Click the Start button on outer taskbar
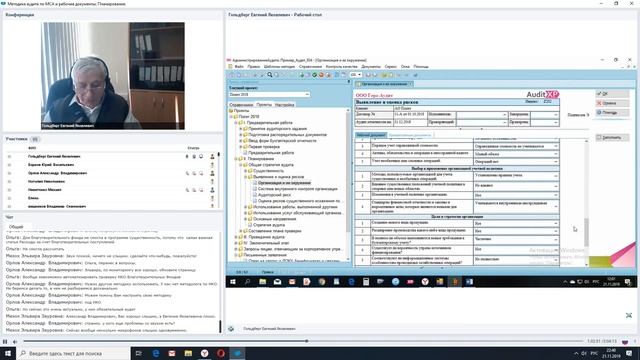Viewport: 640px width, 360px height. click(8, 353)
